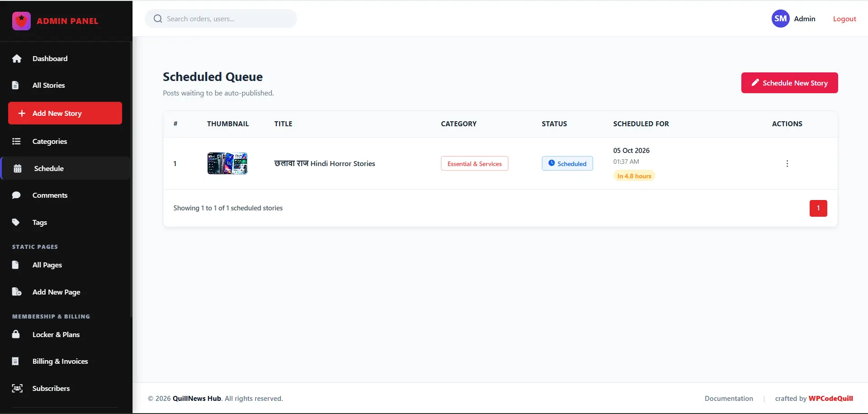The width and height of the screenshot is (868, 414).
Task: Click the Tags label icon
Action: (16, 222)
